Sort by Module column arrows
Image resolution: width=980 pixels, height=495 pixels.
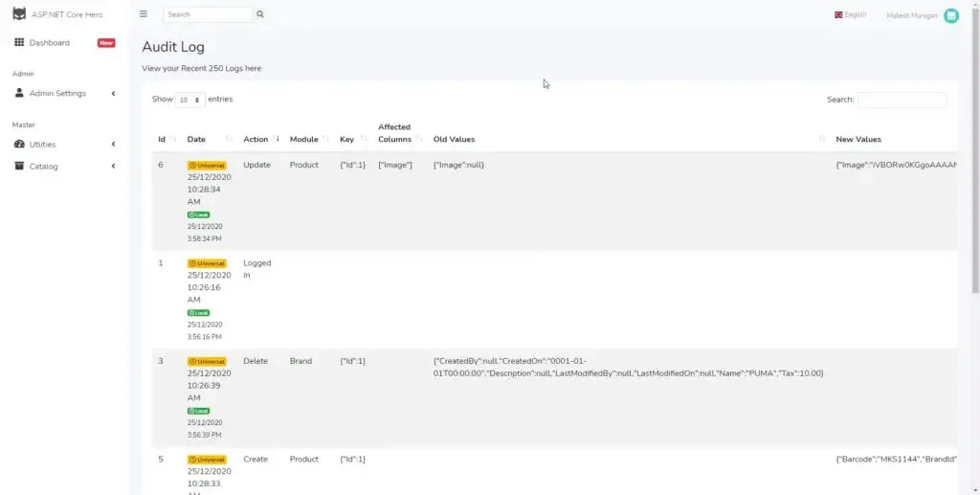coord(325,139)
